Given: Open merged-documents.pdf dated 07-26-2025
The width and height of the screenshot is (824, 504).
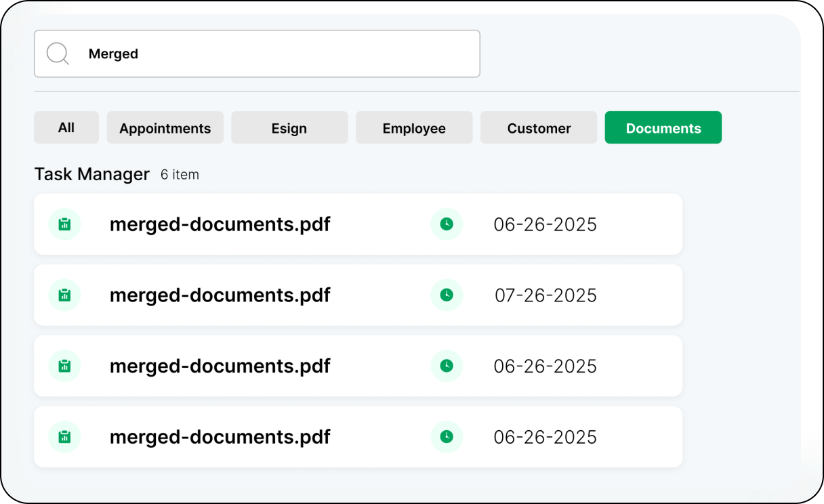Looking at the screenshot, I should point(220,295).
